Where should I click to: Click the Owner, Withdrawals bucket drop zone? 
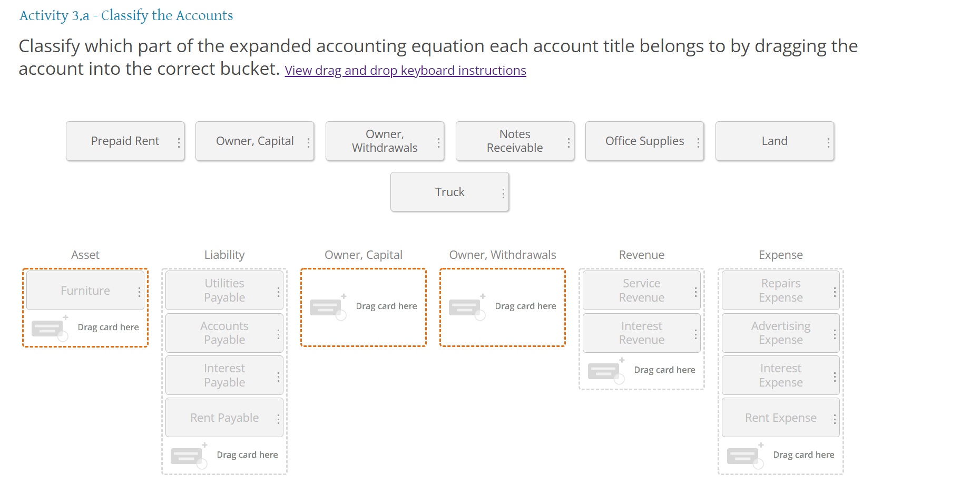click(x=503, y=307)
